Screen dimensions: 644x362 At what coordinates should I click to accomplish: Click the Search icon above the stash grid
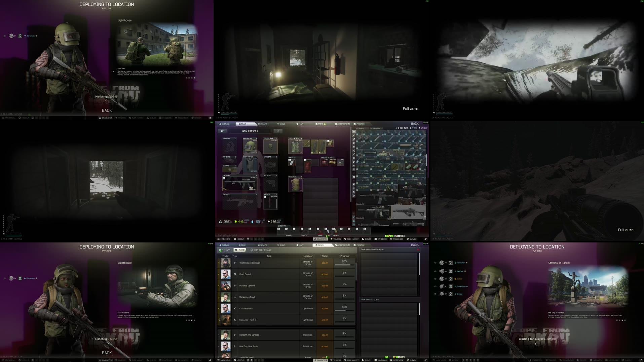click(x=358, y=128)
